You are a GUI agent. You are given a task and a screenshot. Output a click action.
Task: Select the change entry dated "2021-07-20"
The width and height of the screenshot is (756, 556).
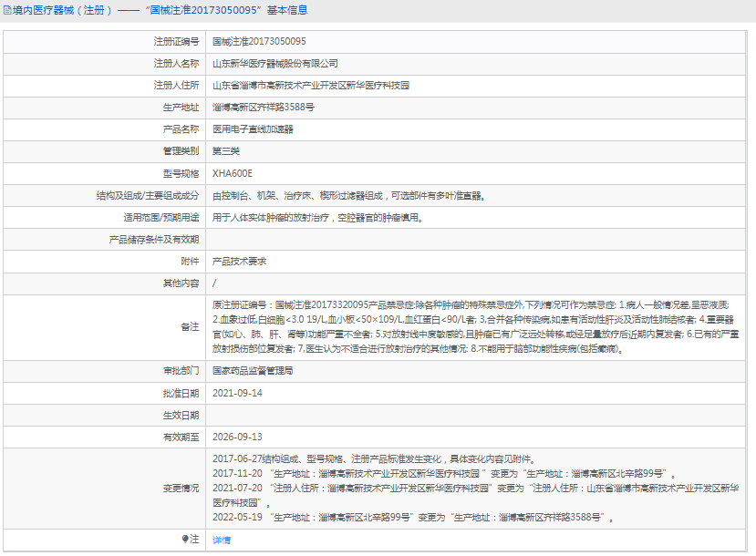click(475, 495)
